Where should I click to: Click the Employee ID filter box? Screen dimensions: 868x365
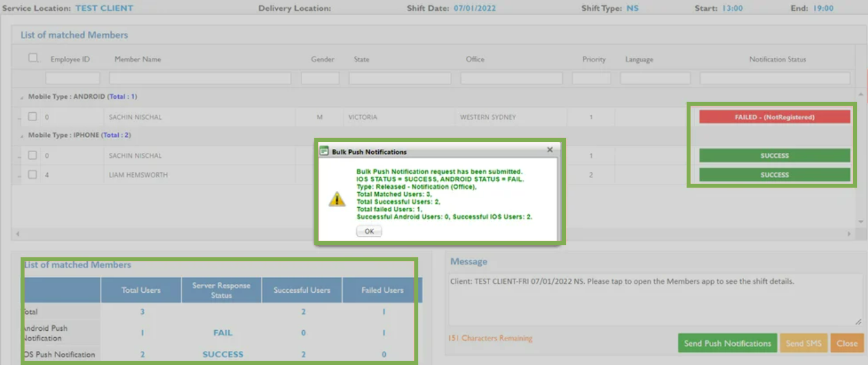tap(72, 78)
